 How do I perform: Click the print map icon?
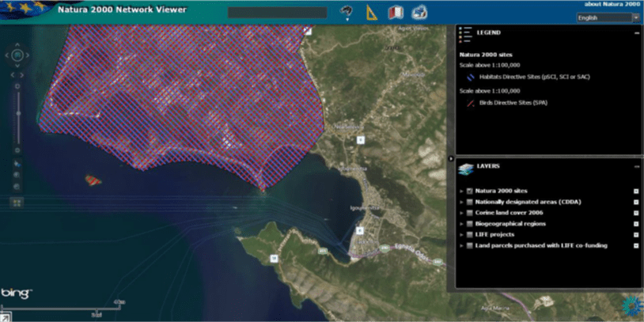point(419,13)
